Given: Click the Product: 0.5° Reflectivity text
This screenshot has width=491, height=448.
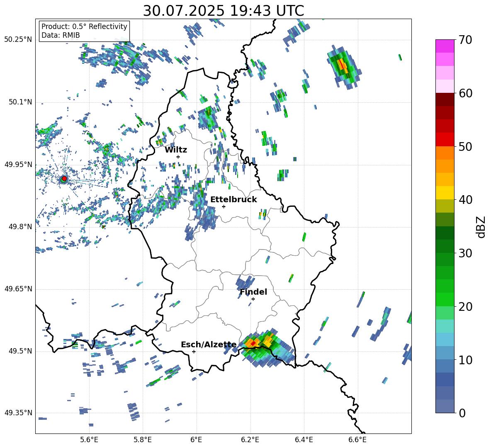Looking at the screenshot, I should point(84,26).
